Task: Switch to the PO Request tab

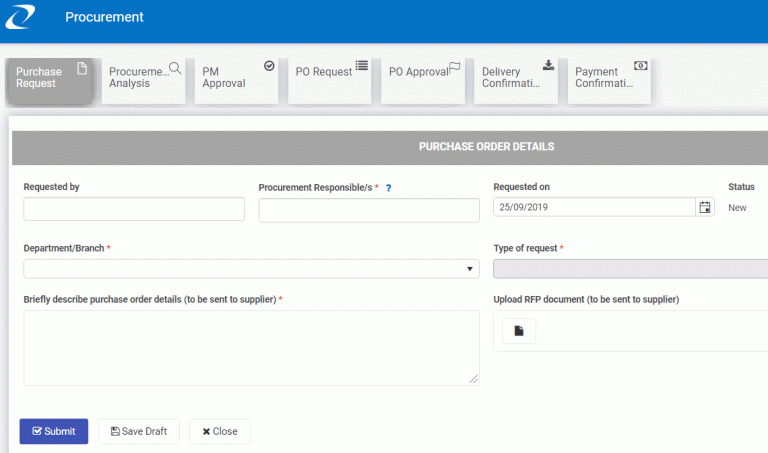Action: pos(329,81)
